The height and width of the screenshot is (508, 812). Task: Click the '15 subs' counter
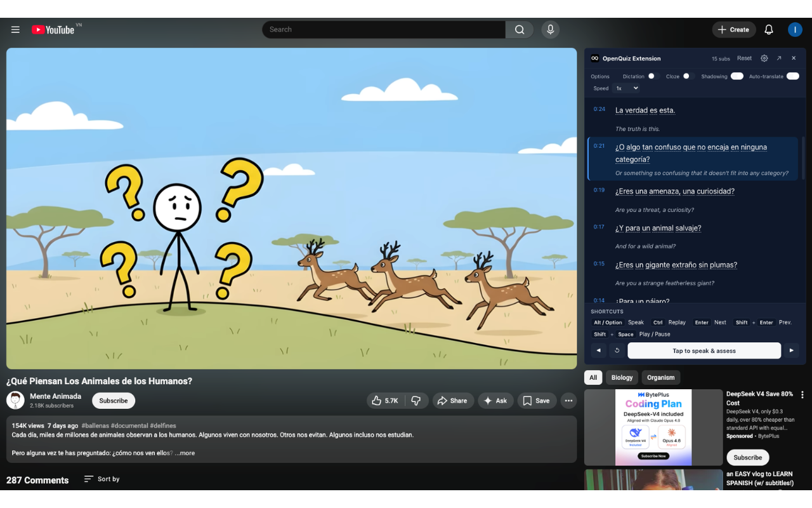(721, 58)
